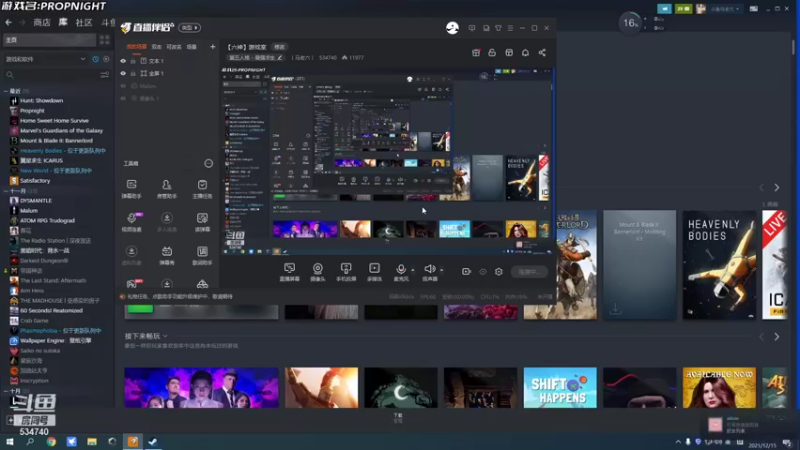Open the 视频连麦 tool

tap(132, 222)
